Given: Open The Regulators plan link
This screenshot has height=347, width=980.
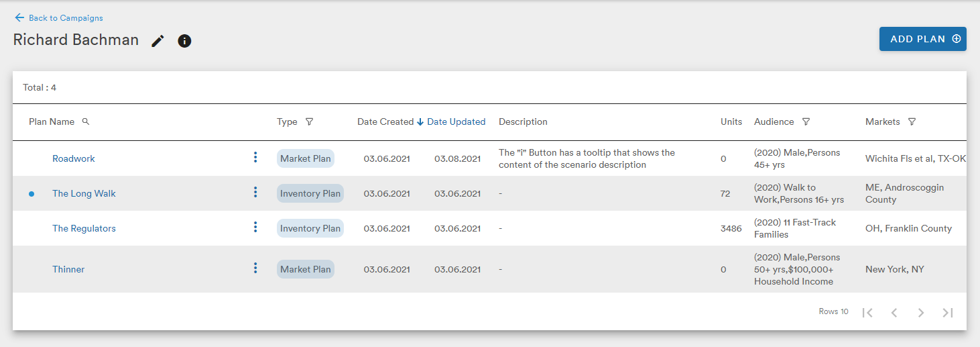Looking at the screenshot, I should (x=84, y=228).
